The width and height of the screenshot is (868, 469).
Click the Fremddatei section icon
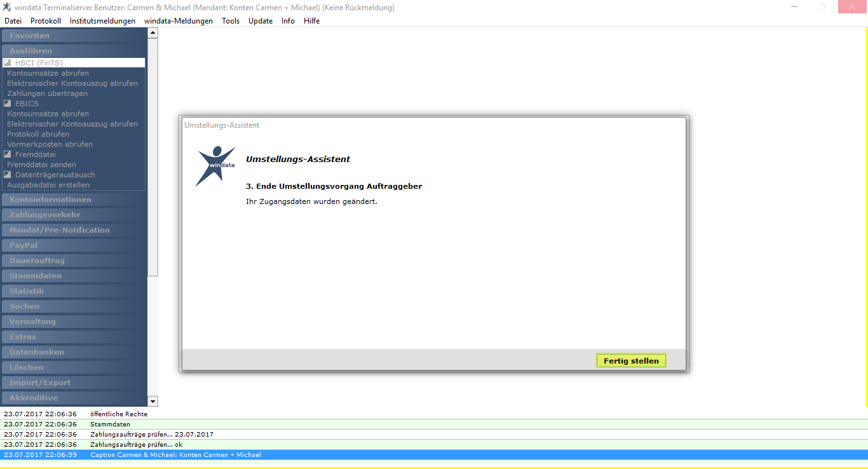[8, 154]
